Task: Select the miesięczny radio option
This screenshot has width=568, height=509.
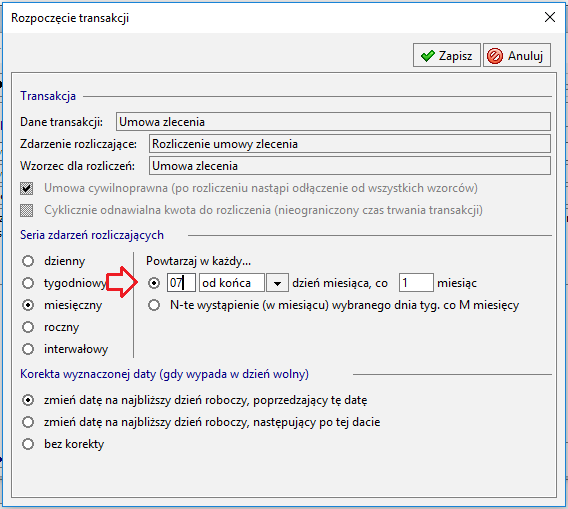Action: (x=28, y=305)
